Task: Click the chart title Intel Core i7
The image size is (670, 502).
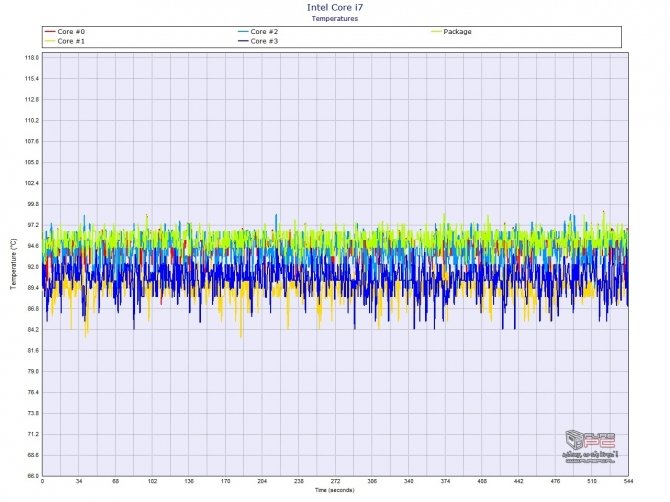Action: (335, 7)
